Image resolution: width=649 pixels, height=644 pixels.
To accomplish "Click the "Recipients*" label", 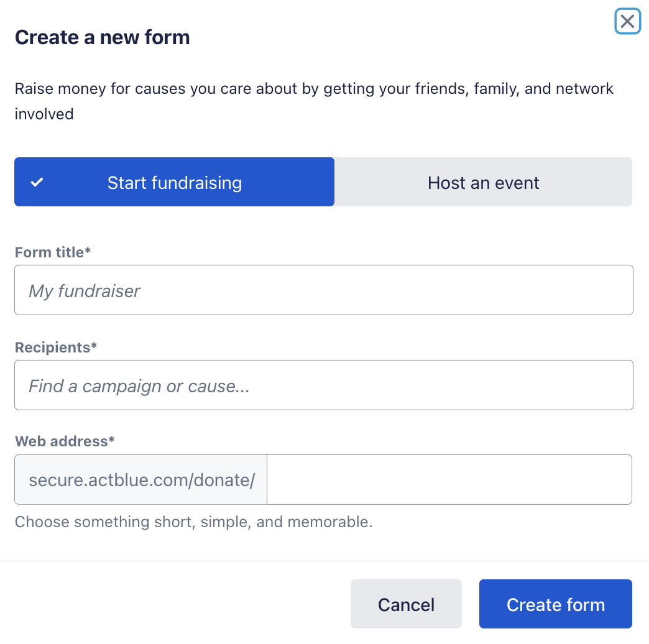I will 56,347.
